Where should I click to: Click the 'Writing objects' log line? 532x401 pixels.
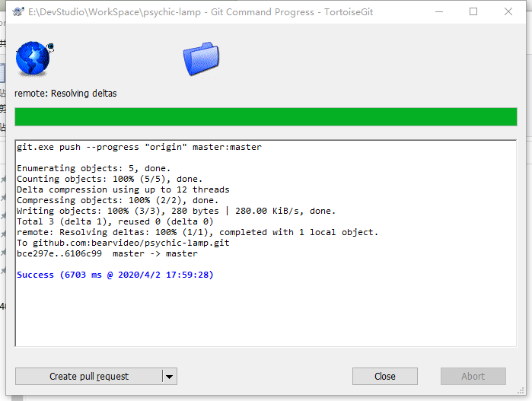pyautogui.click(x=176, y=211)
